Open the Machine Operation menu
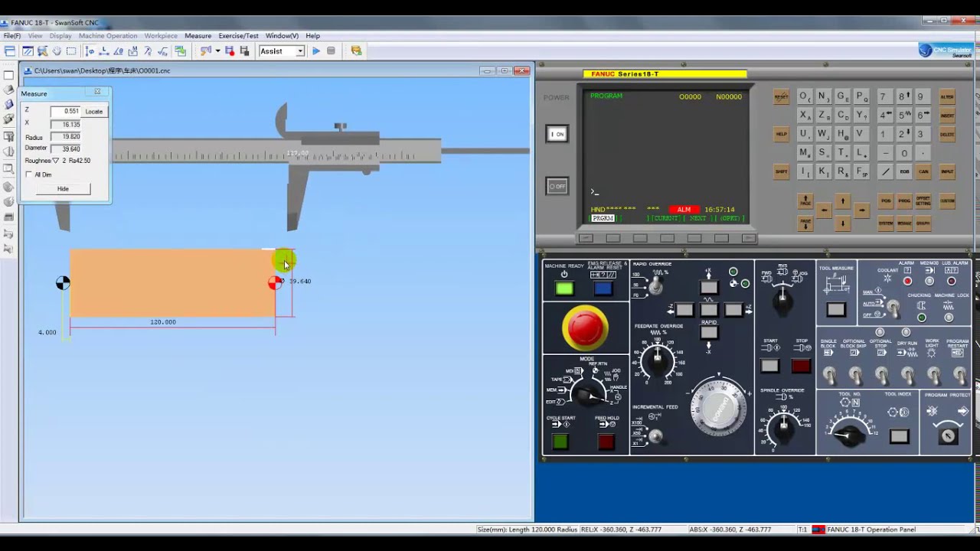The width and height of the screenshot is (980, 551). coord(108,36)
